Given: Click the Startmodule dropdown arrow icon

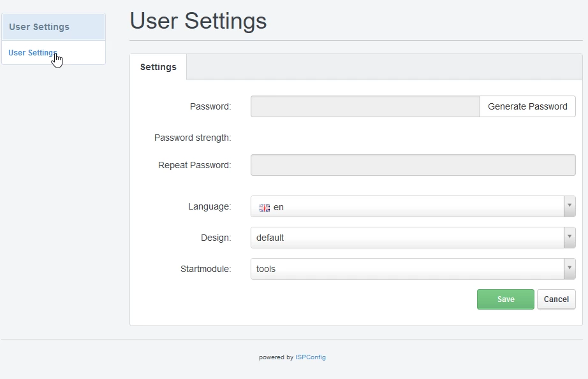Looking at the screenshot, I should click(570, 269).
